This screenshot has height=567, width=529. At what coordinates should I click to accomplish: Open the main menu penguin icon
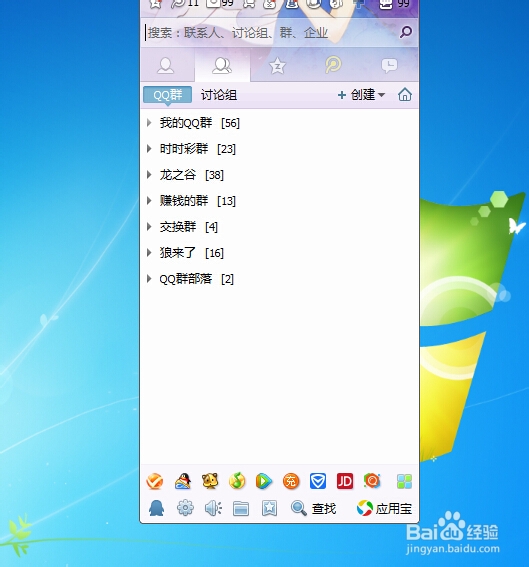[157, 508]
